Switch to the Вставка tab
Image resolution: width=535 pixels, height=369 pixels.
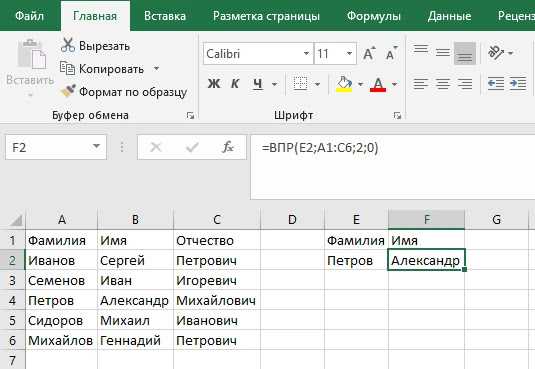coord(165,16)
